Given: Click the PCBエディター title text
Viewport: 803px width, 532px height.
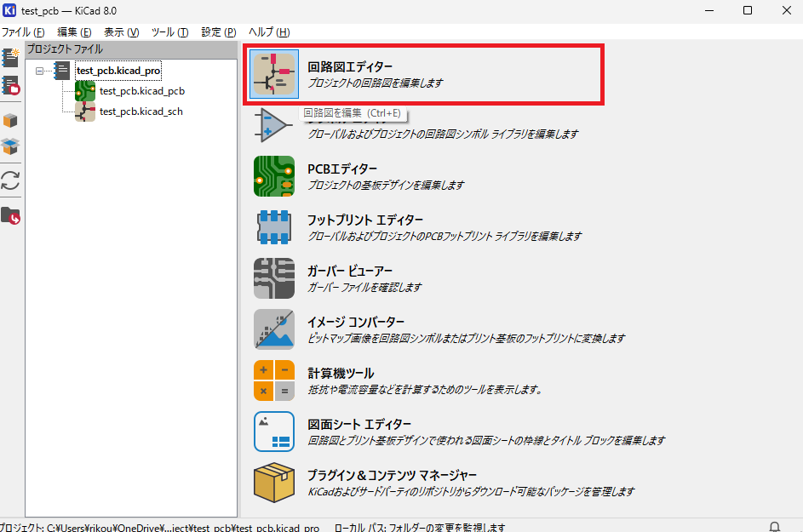Looking at the screenshot, I should click(x=342, y=169).
